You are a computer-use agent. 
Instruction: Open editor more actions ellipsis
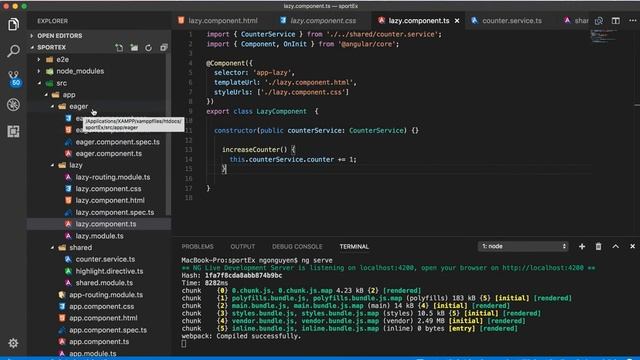[632, 21]
